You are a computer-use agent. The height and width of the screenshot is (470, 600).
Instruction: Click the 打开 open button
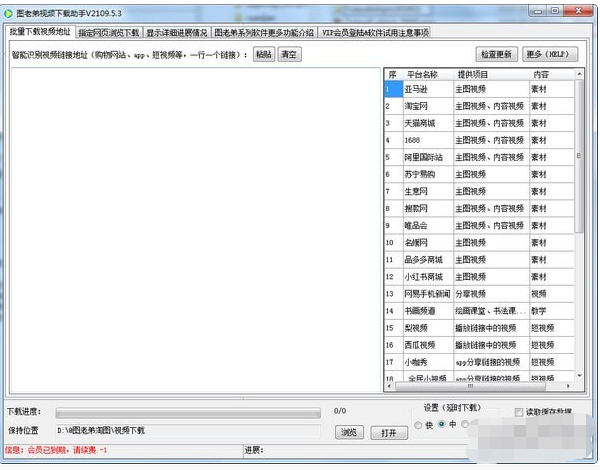coord(389,433)
